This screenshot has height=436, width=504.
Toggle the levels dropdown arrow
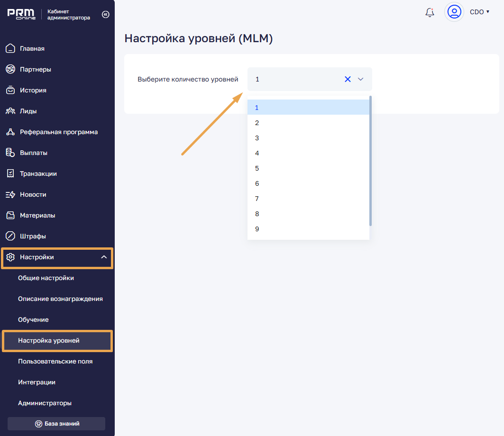click(x=360, y=79)
